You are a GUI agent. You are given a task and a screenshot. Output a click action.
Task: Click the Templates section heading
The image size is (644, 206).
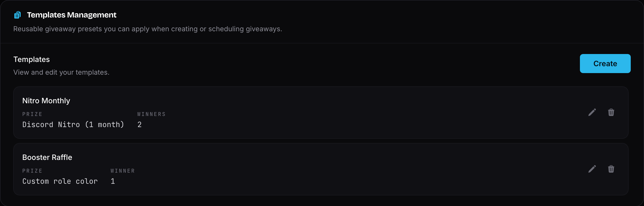coord(32,59)
